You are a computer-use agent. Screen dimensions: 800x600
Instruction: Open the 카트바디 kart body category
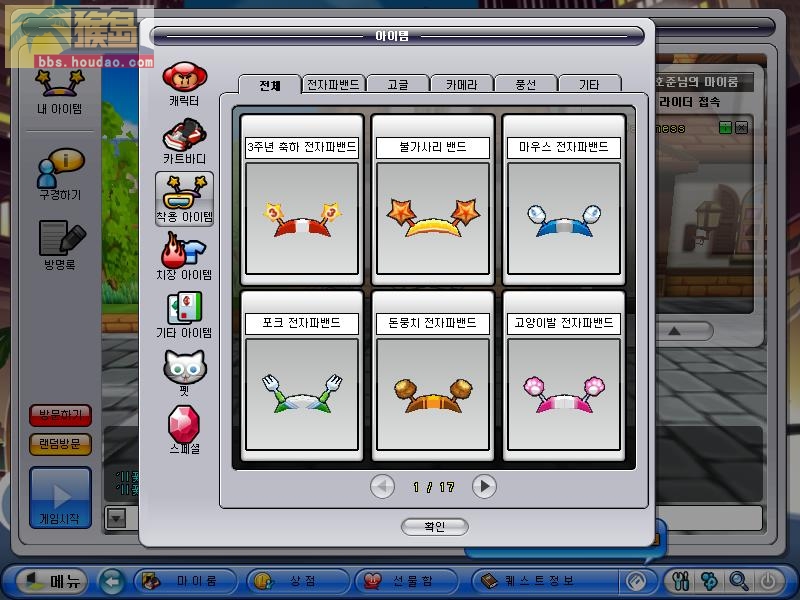click(184, 141)
